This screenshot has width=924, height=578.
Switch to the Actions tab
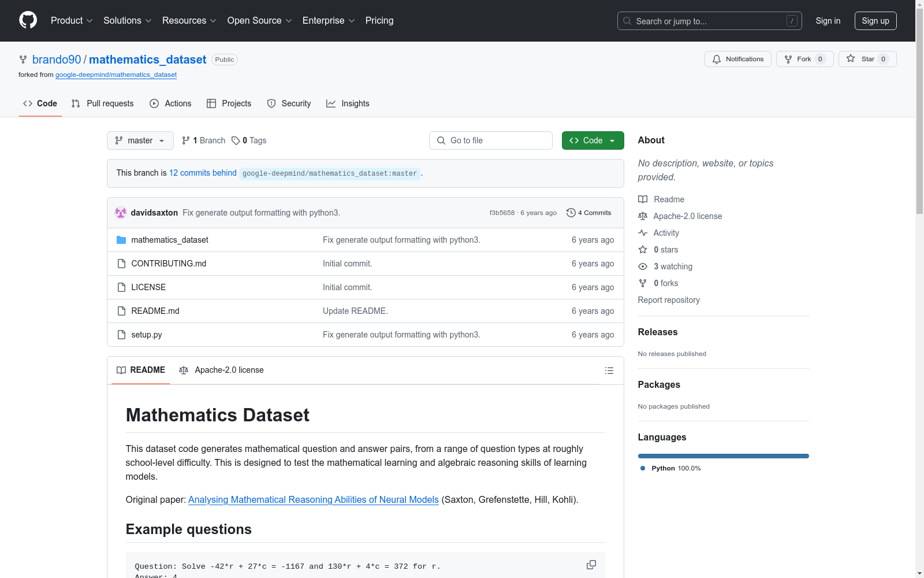[x=170, y=103]
